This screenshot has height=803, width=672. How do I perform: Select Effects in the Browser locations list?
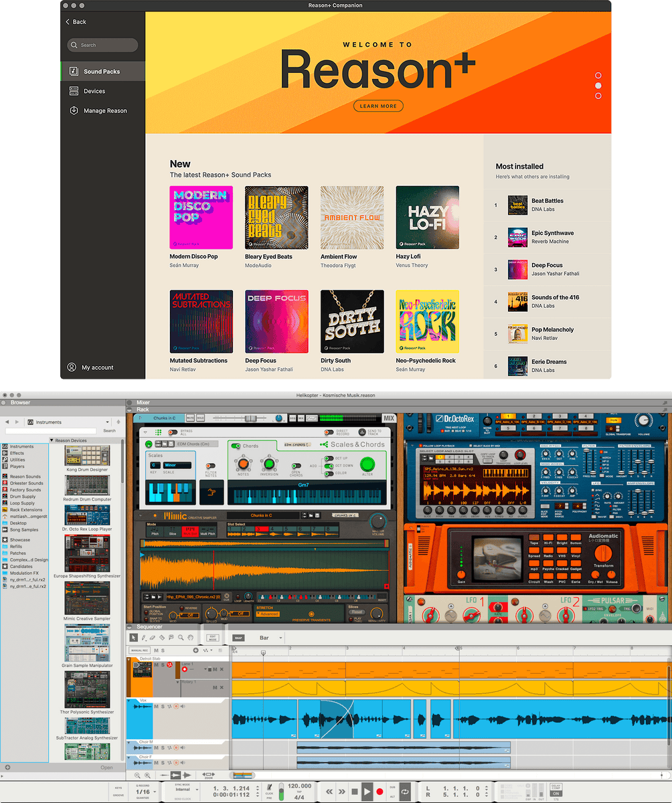[17, 453]
